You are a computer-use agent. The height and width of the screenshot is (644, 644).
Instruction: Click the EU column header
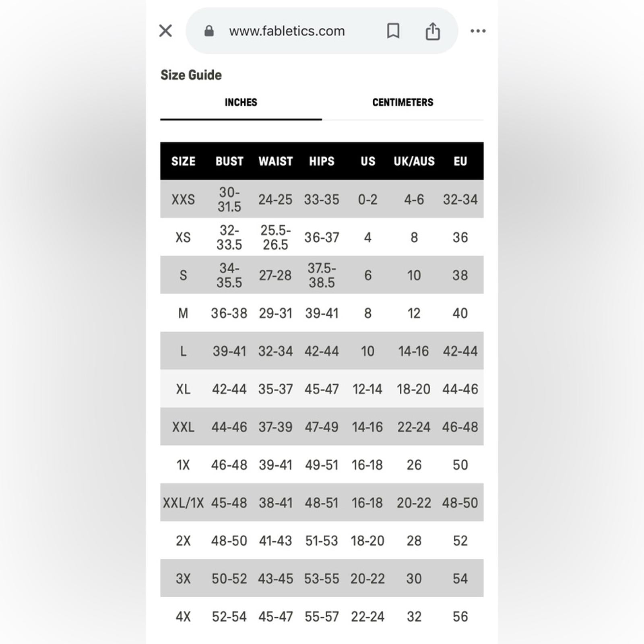460,161
